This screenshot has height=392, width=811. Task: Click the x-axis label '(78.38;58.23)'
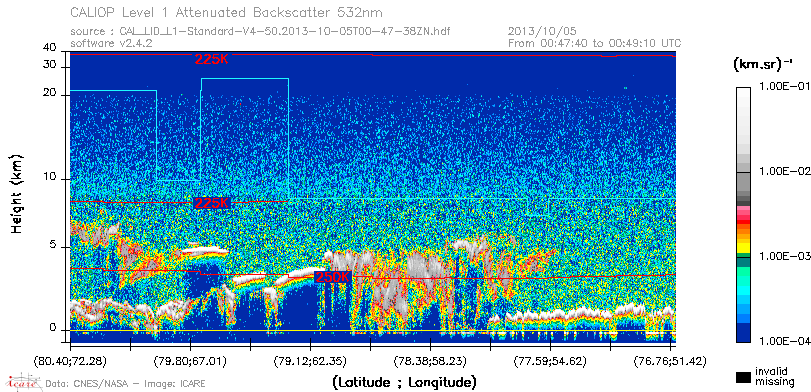pyautogui.click(x=430, y=360)
